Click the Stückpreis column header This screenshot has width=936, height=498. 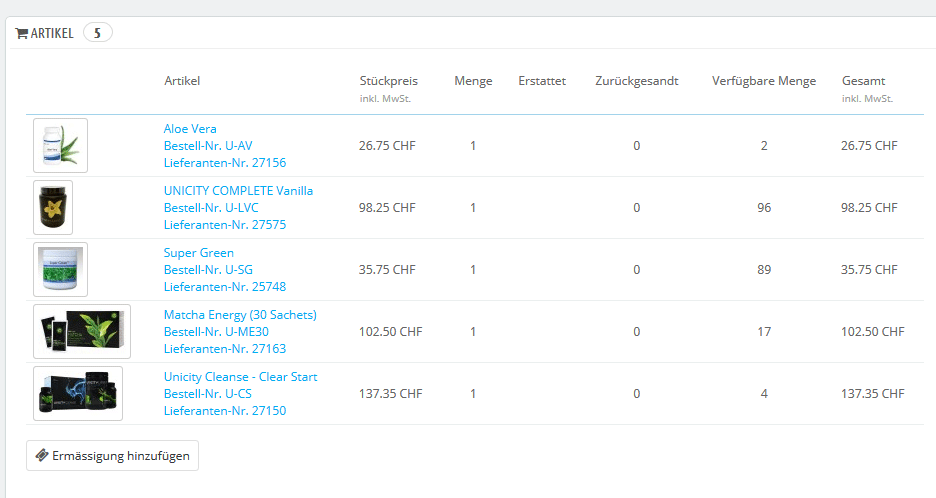388,81
